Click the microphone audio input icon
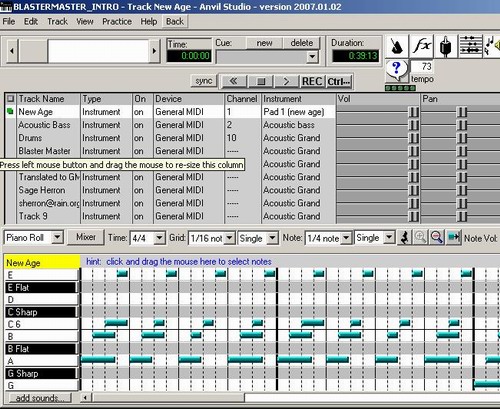This screenshot has height=409, width=500. [446, 46]
